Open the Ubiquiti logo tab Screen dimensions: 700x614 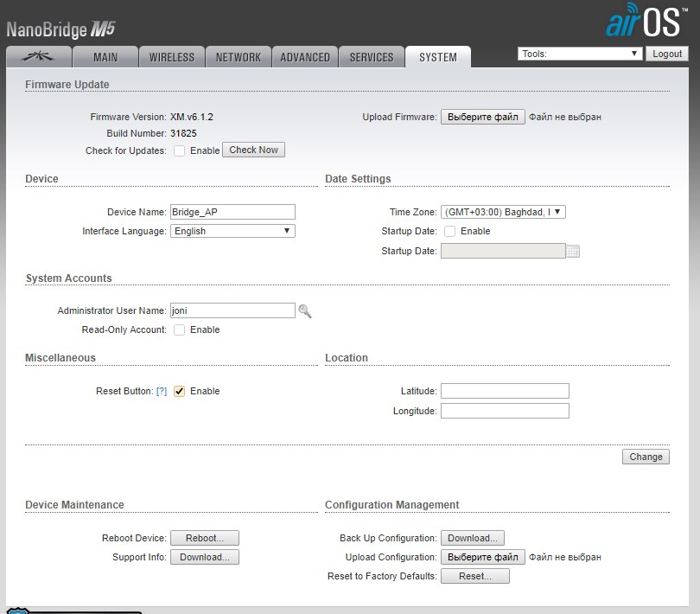39,57
